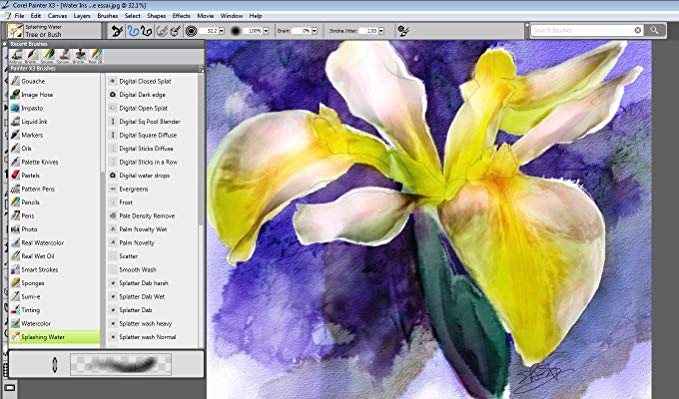The height and width of the screenshot is (399, 679).
Task: Open the File menu
Action: point(19,16)
